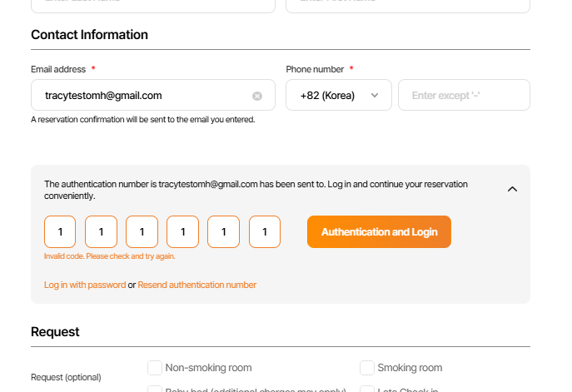Click the partially visible top-right name field
This screenshot has width=572, height=392.
click(x=408, y=5)
